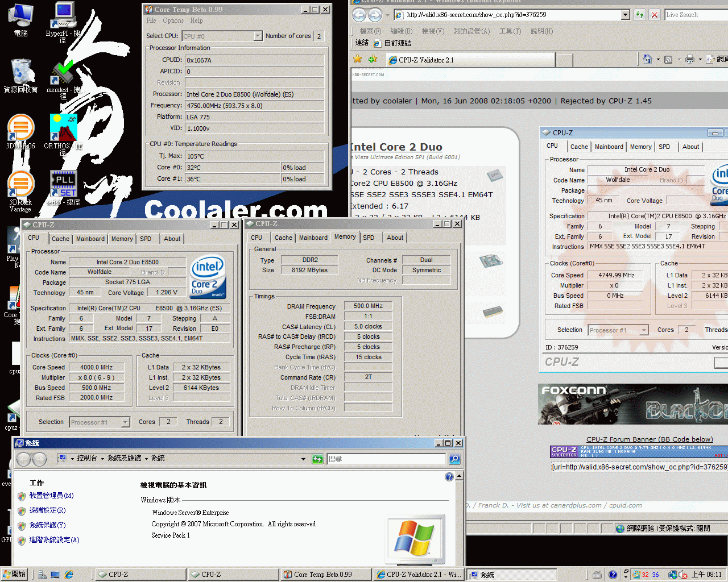Click the BB code URL text field
The image size is (728, 582).
point(639,467)
